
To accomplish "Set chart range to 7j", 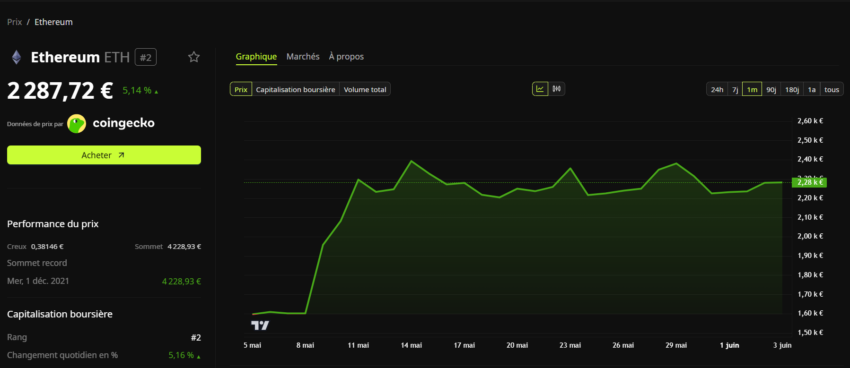I will [735, 89].
